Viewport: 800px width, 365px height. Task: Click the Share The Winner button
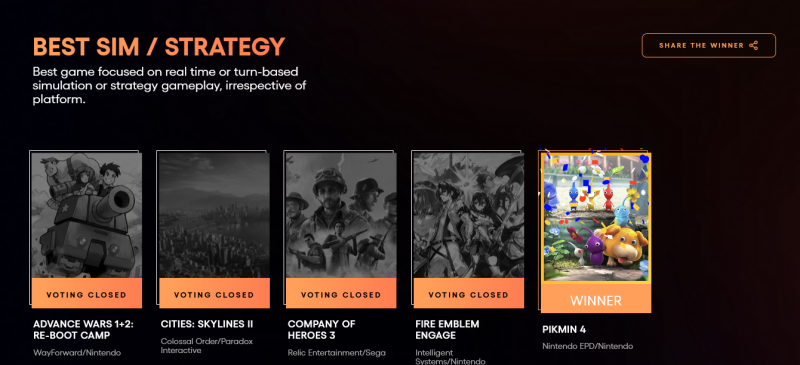point(709,45)
